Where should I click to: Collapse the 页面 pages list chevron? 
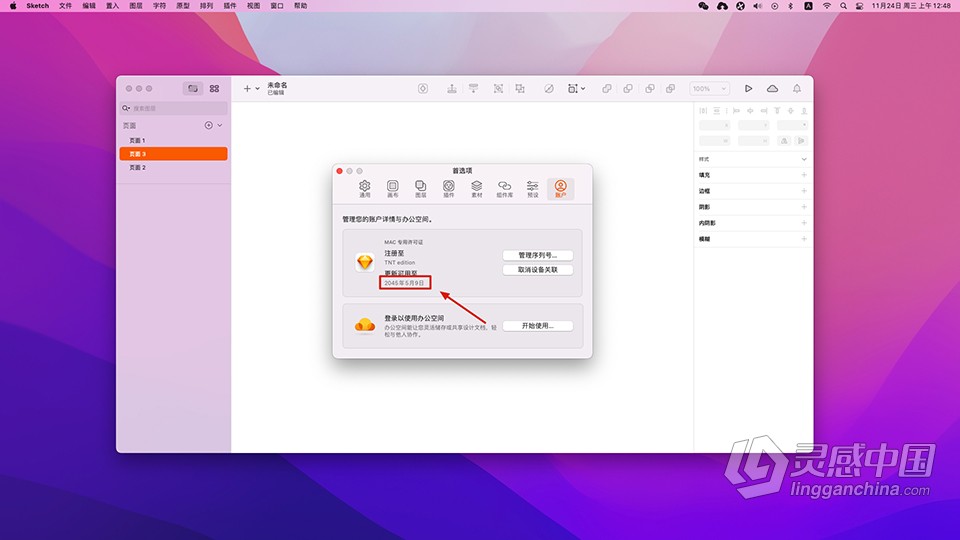point(220,126)
